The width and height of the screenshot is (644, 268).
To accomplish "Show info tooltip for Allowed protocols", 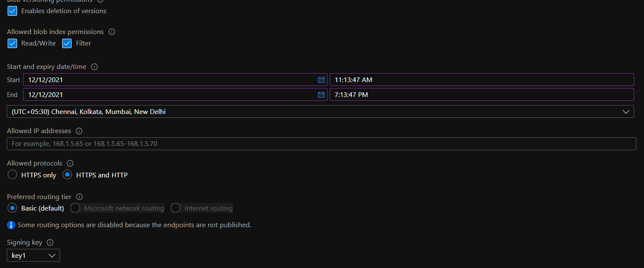I will [70, 163].
